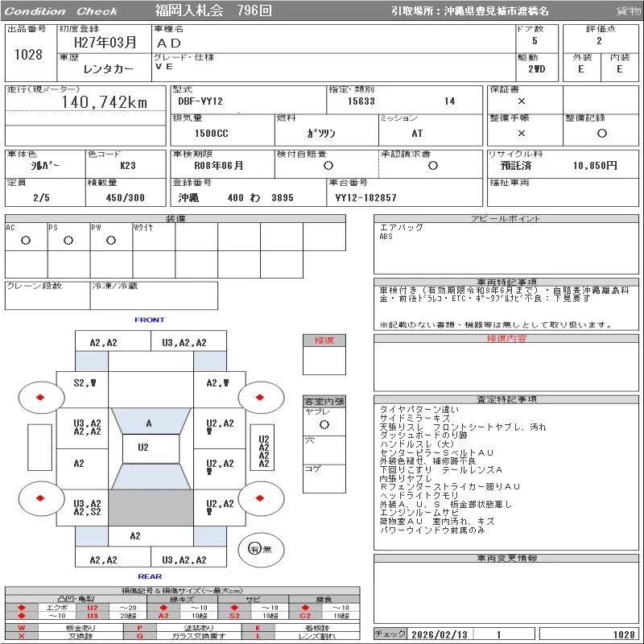The image size is (644, 644).
Task: Click the 車両変更情報 section header
Action: (x=506, y=558)
